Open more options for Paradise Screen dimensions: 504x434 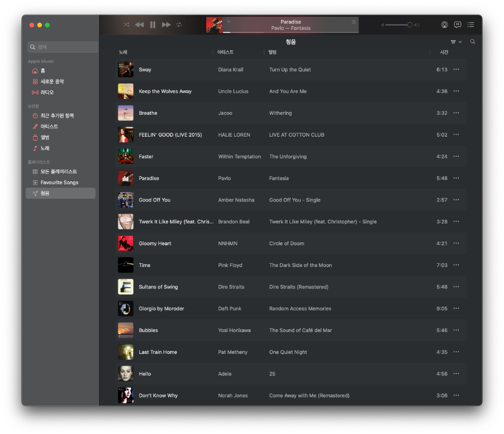(x=456, y=178)
